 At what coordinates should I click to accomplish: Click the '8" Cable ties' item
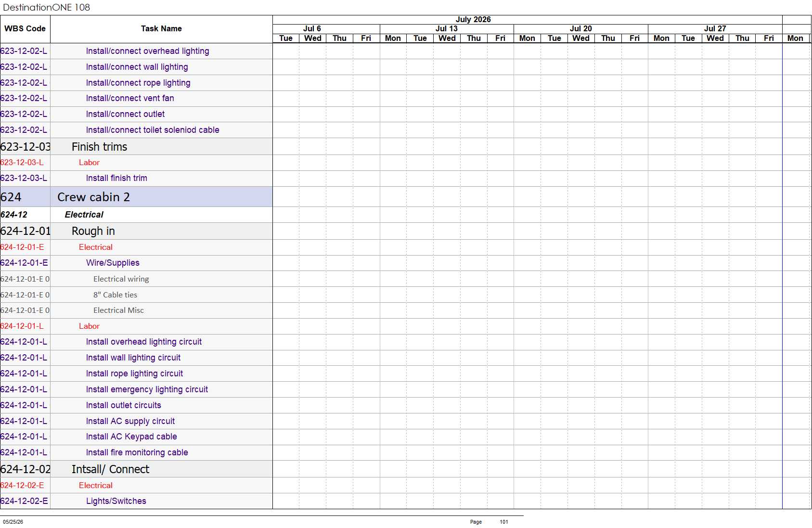coord(115,295)
